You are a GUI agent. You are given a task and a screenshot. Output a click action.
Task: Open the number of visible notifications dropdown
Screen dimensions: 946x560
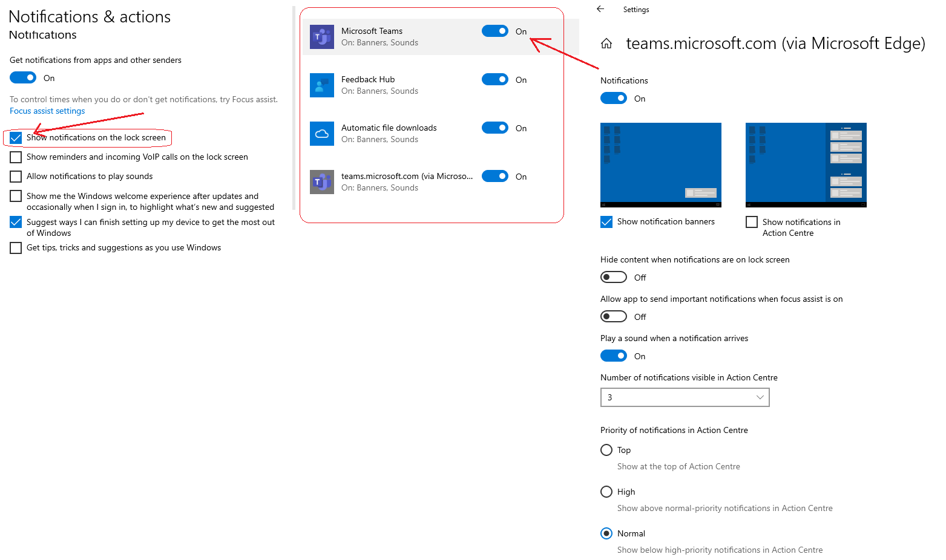(x=685, y=397)
